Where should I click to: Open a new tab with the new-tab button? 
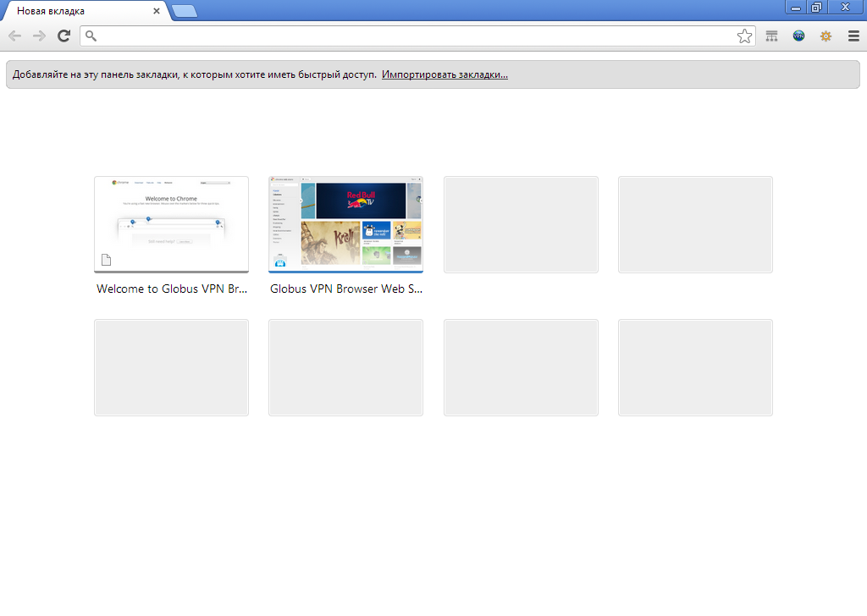(x=185, y=11)
